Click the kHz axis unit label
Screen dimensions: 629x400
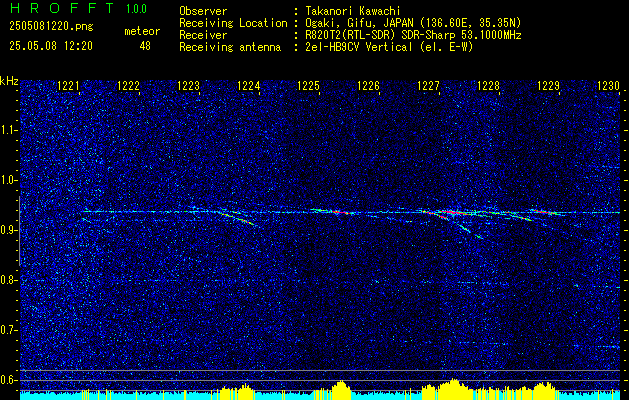click(9, 81)
